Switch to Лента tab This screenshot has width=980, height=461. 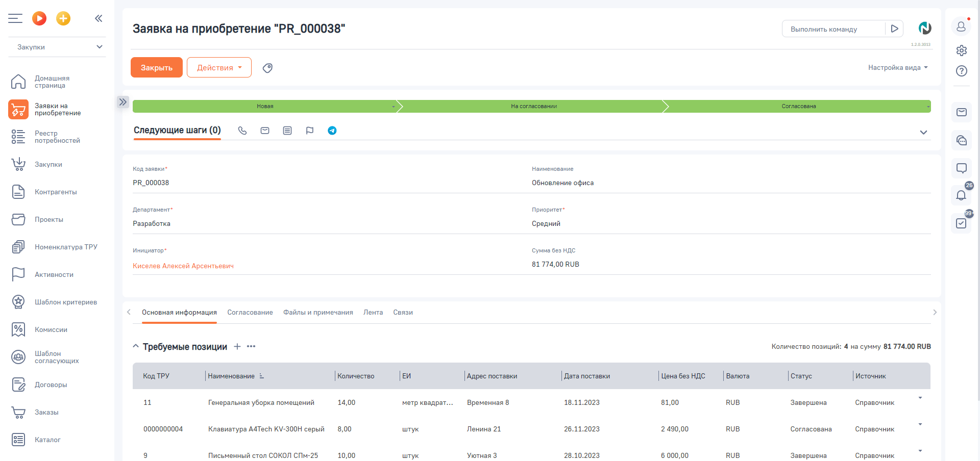(x=373, y=313)
